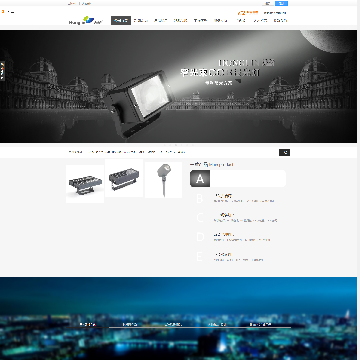Open the middle tab over the city image

click(174, 324)
